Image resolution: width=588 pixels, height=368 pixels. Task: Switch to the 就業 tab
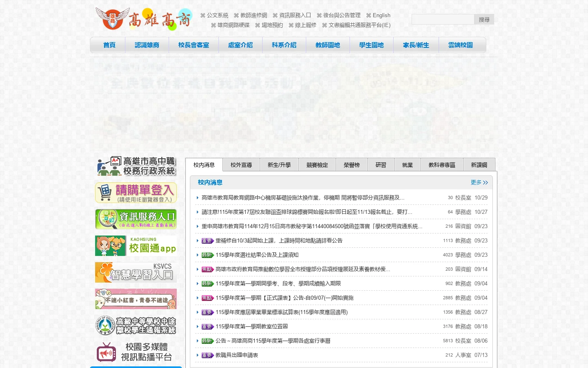408,165
